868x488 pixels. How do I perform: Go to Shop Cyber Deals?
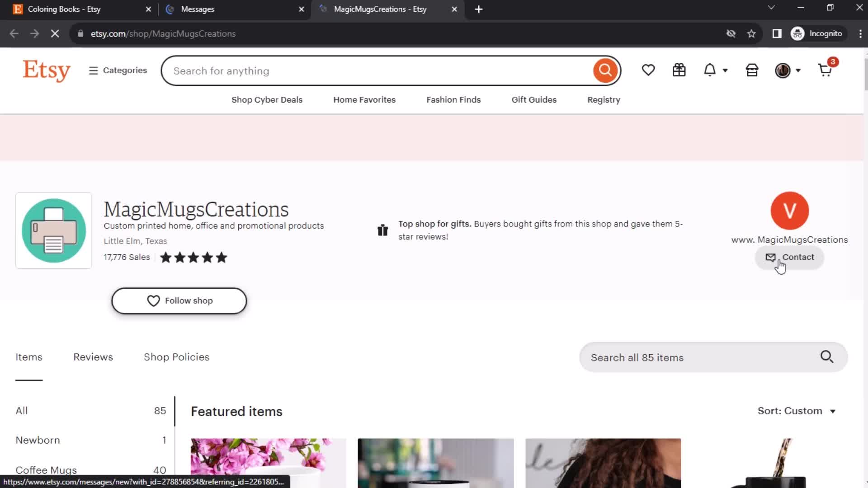267,100
